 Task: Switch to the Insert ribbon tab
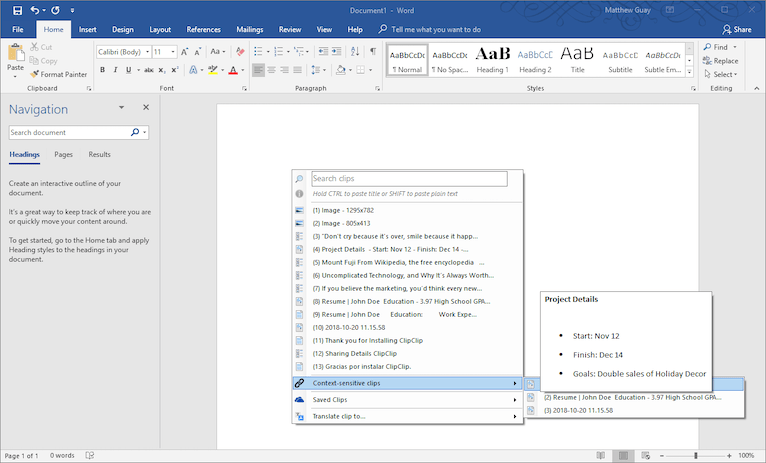(88, 30)
